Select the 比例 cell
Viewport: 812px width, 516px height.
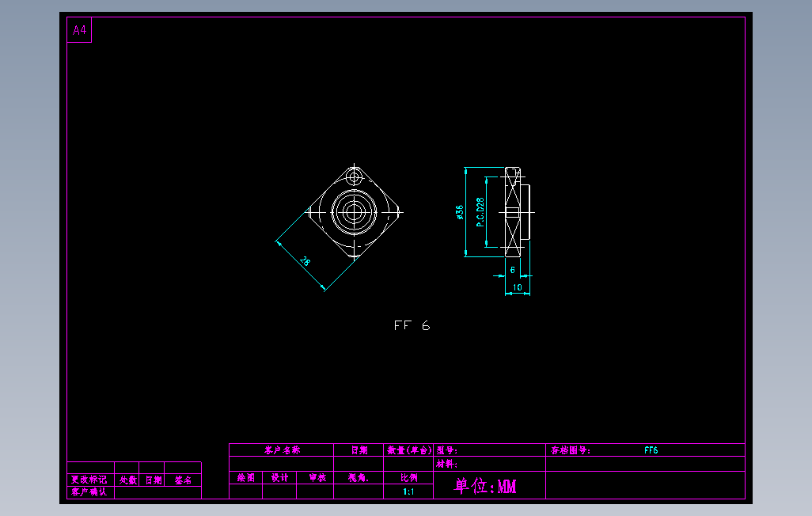tap(408, 478)
